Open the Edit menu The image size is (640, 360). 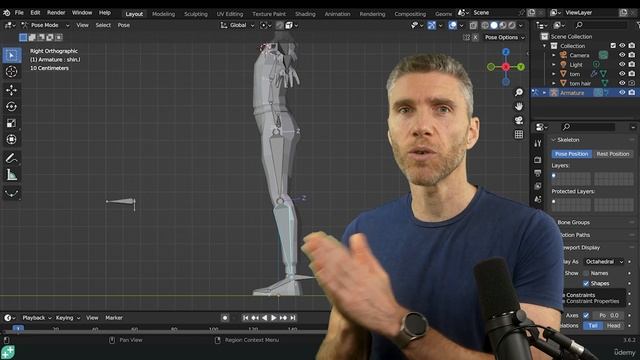click(x=36, y=13)
